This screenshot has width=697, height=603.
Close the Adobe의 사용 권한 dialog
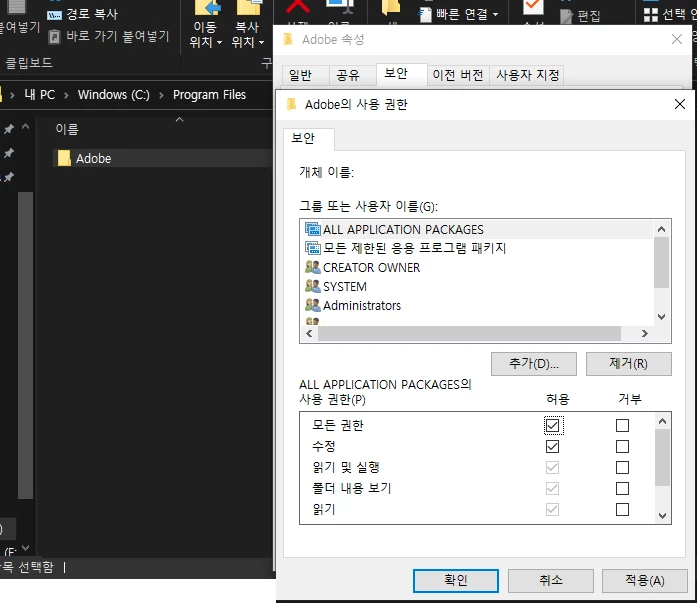pyautogui.click(x=680, y=104)
